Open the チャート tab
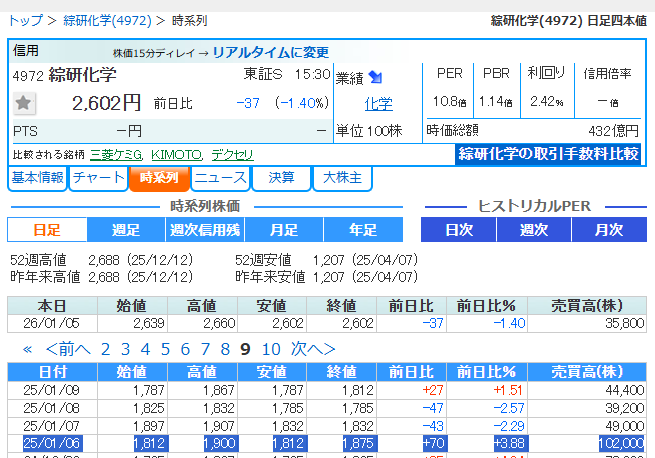 [98, 178]
